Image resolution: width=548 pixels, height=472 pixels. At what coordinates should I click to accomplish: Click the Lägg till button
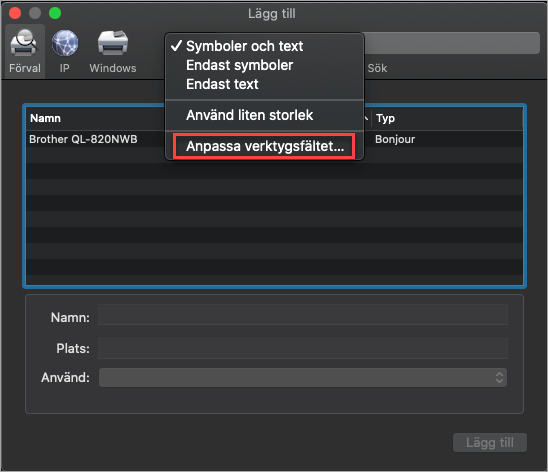click(x=490, y=442)
